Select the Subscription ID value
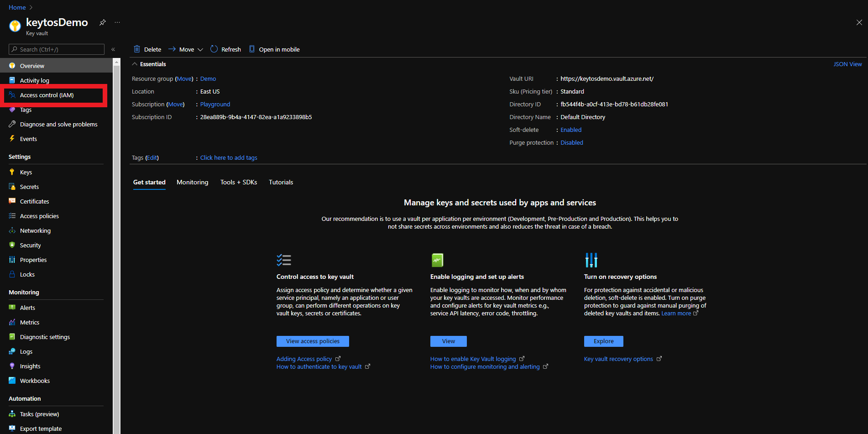 pos(256,117)
